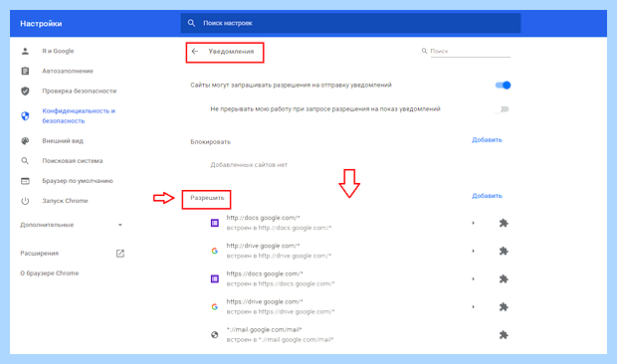Expand details arrow for https://drive.google.com
617x364 pixels.
473,306
